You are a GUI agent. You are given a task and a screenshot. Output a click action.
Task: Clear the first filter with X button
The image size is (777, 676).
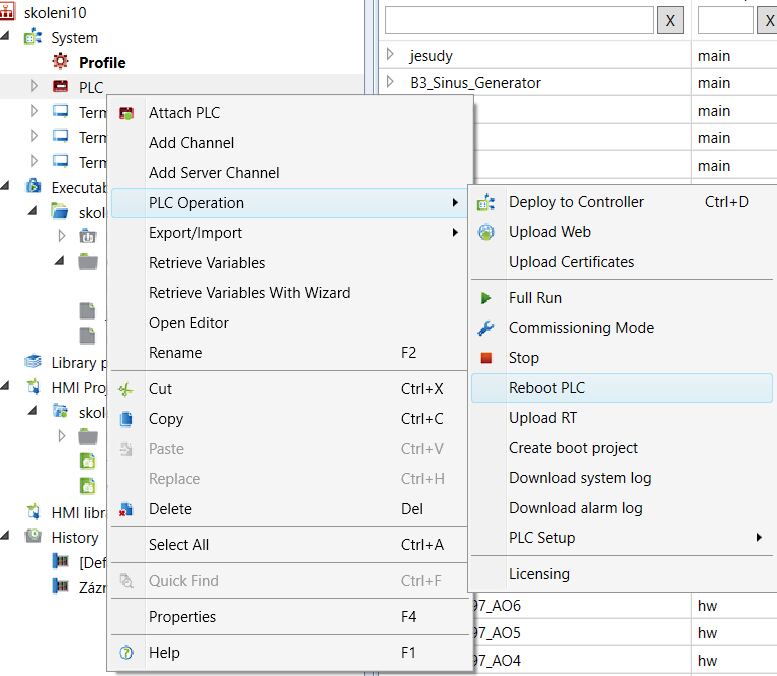(670, 20)
